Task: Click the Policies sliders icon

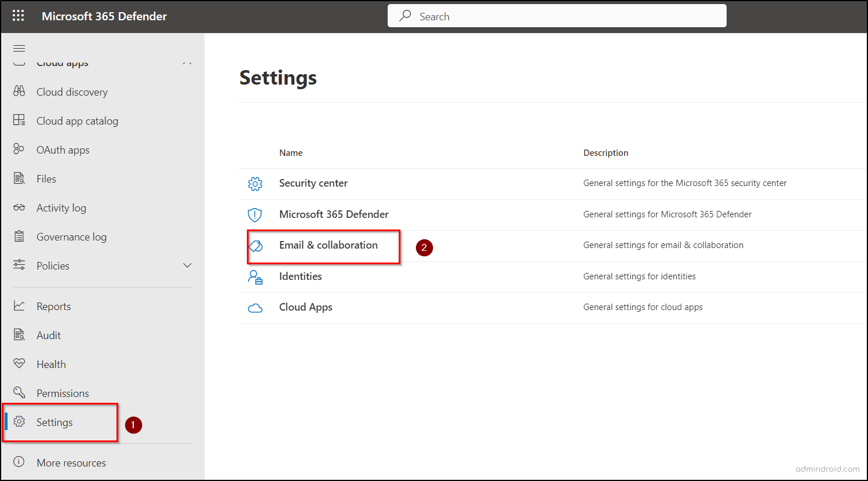Action: [19, 265]
